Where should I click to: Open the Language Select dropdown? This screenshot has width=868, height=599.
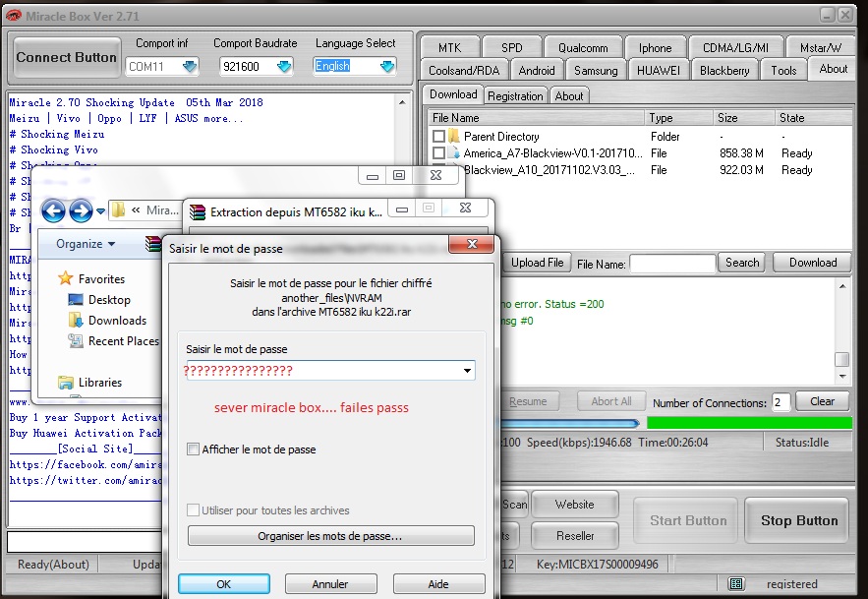coord(387,67)
